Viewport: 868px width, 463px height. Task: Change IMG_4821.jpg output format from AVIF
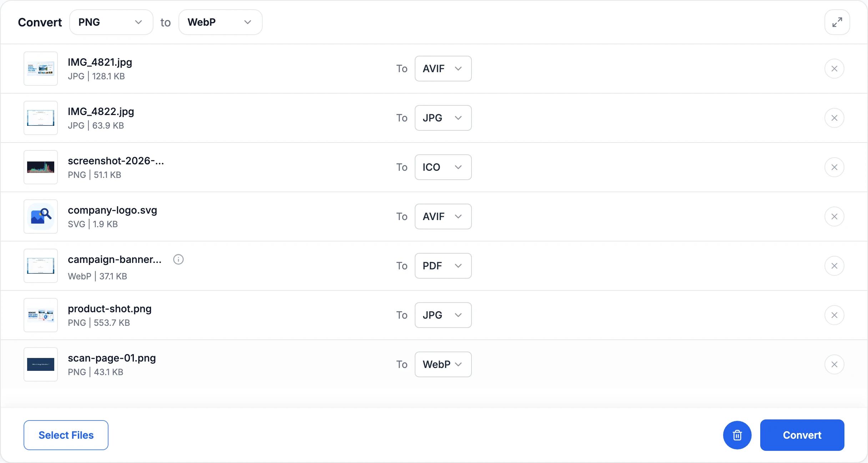tap(443, 69)
